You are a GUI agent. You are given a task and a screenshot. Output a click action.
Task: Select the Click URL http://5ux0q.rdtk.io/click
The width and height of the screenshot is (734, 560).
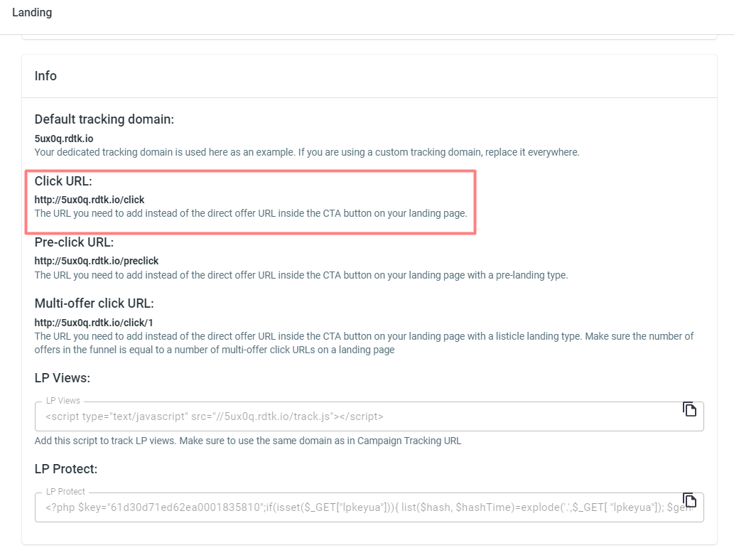click(90, 200)
